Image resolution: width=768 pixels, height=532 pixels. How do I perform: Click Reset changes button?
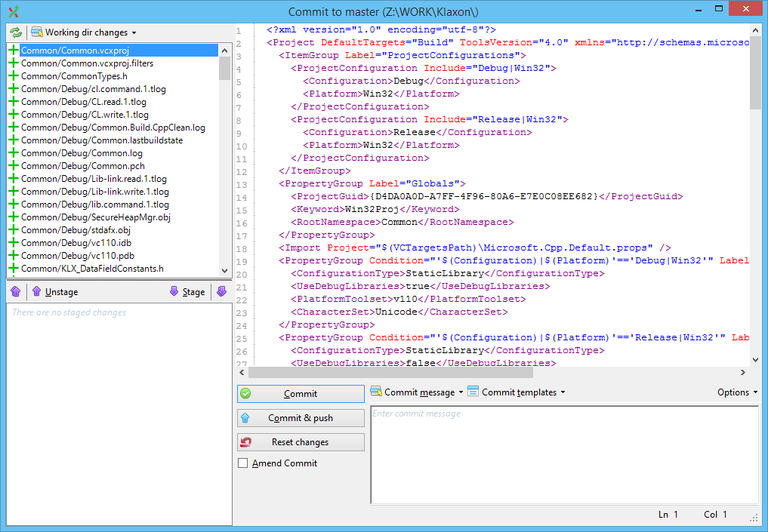301,442
